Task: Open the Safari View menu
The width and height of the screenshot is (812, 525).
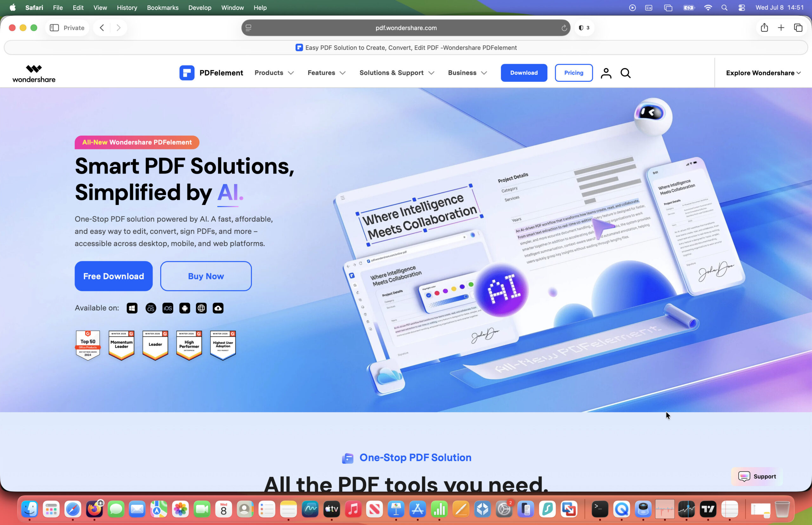Action: 100,8
